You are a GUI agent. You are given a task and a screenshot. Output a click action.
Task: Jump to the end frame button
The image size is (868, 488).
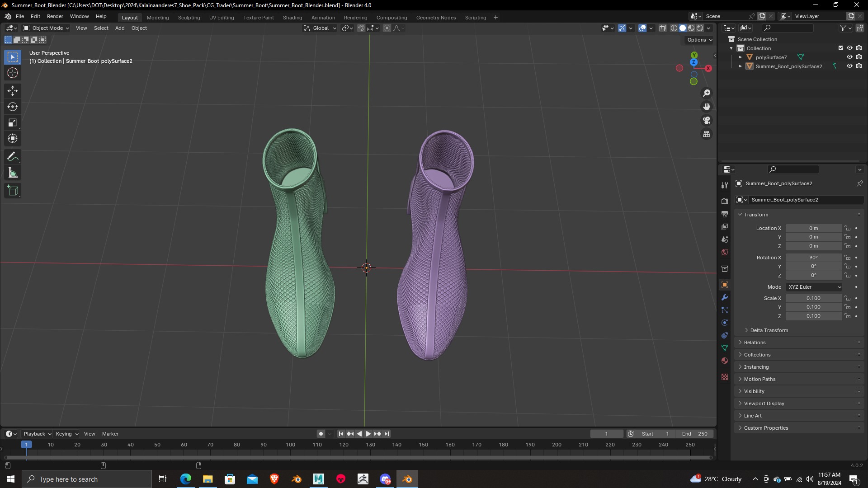pos(387,434)
